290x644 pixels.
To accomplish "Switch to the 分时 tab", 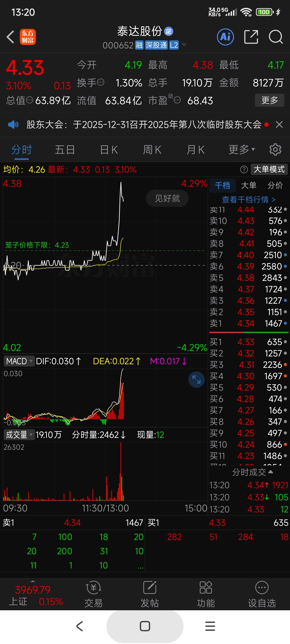I will point(22,150).
